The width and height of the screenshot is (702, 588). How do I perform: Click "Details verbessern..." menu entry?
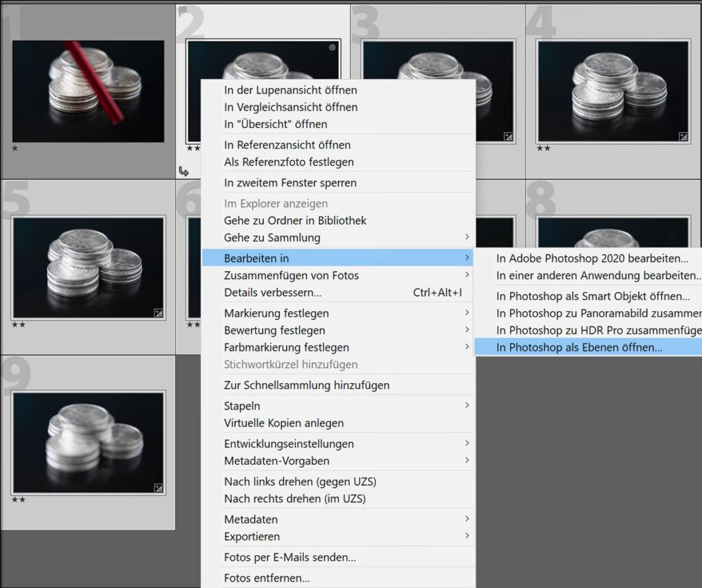273,293
